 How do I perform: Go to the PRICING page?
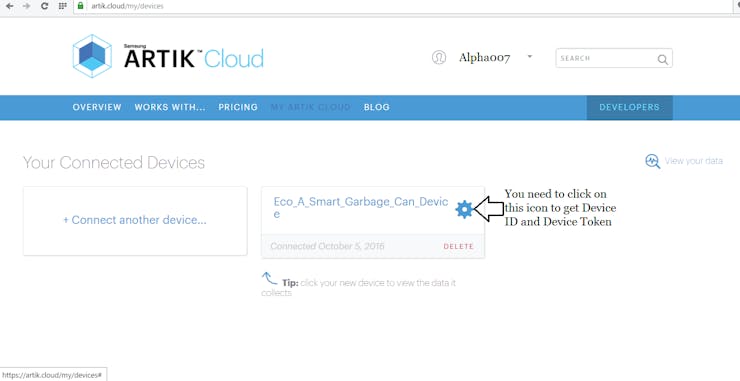238,107
